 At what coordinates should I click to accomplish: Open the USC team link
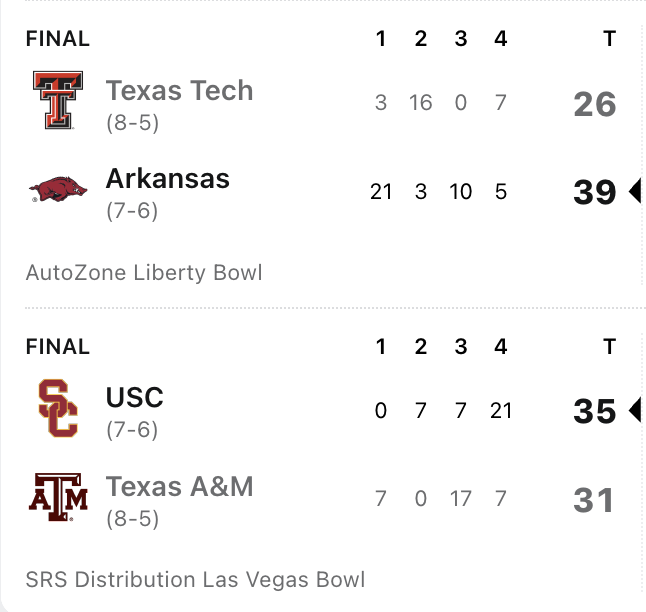tap(135, 397)
